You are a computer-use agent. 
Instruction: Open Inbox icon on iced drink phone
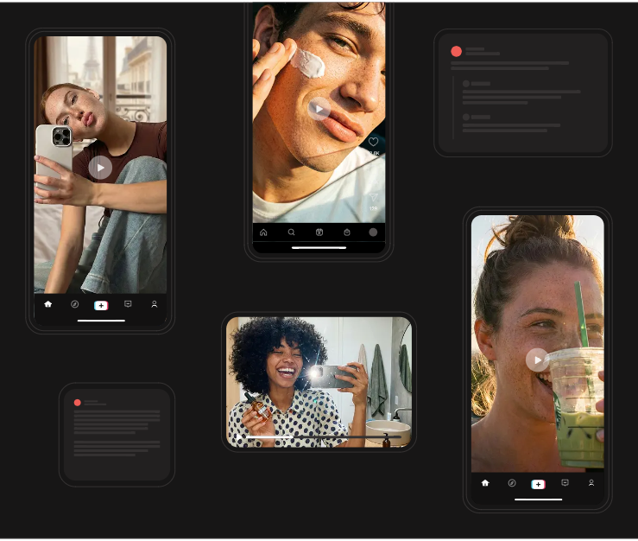pyautogui.click(x=565, y=483)
